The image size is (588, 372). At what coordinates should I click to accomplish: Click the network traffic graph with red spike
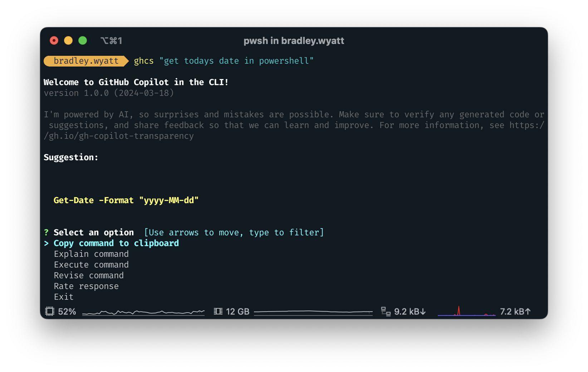[x=467, y=311]
